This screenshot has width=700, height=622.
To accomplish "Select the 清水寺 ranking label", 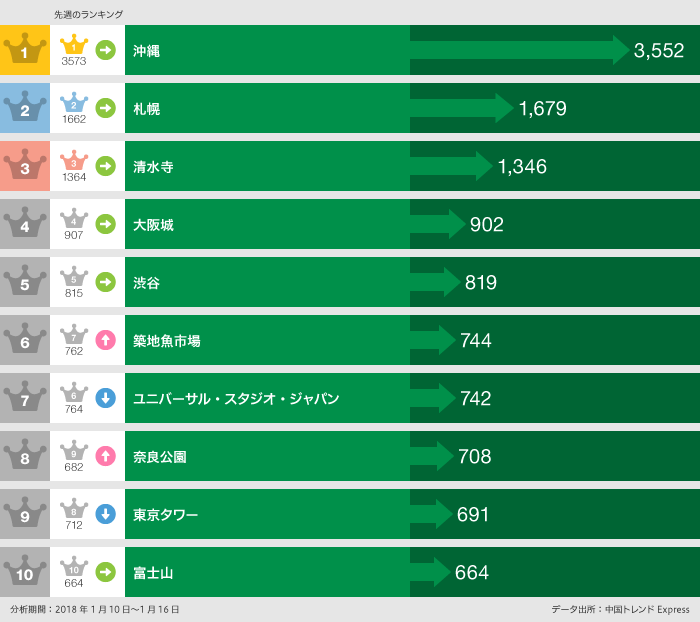I will pyautogui.click(x=153, y=167).
